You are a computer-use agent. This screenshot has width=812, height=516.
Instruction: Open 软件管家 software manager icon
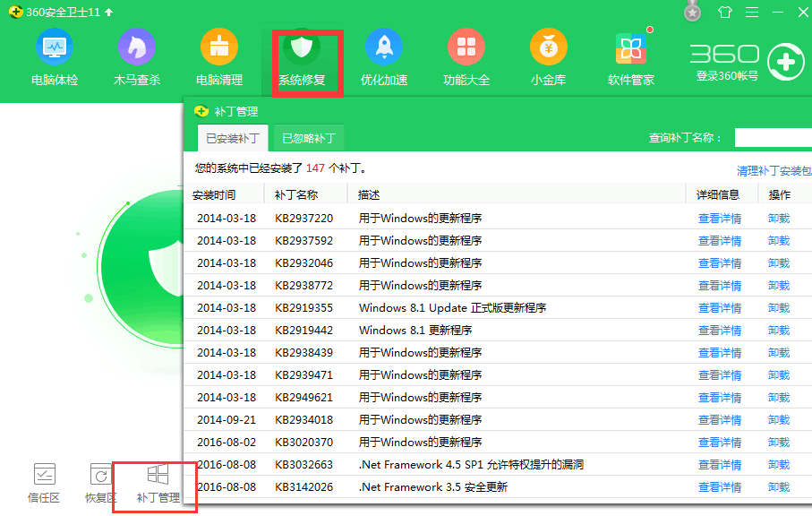pyautogui.click(x=631, y=48)
